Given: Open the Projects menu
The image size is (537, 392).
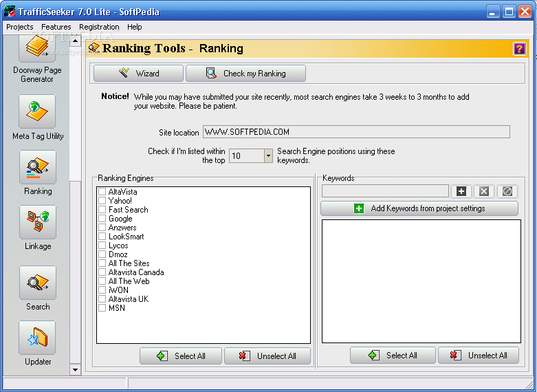Looking at the screenshot, I should [x=19, y=27].
